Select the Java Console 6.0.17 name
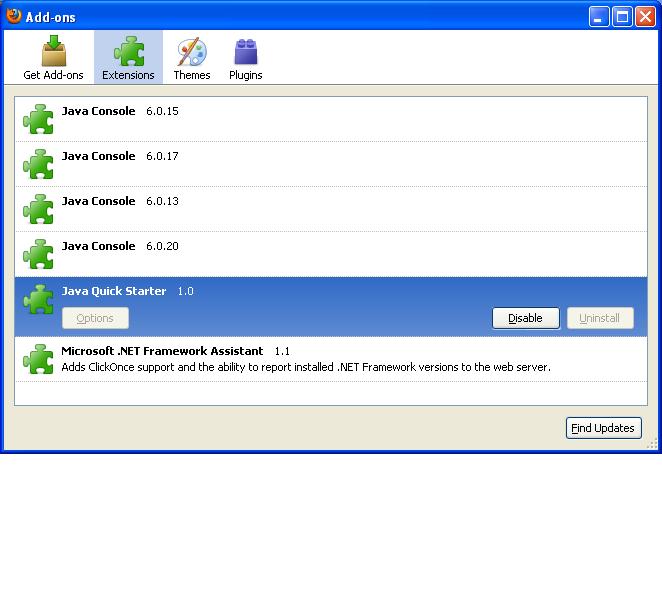This screenshot has width=662, height=601. click(x=98, y=156)
